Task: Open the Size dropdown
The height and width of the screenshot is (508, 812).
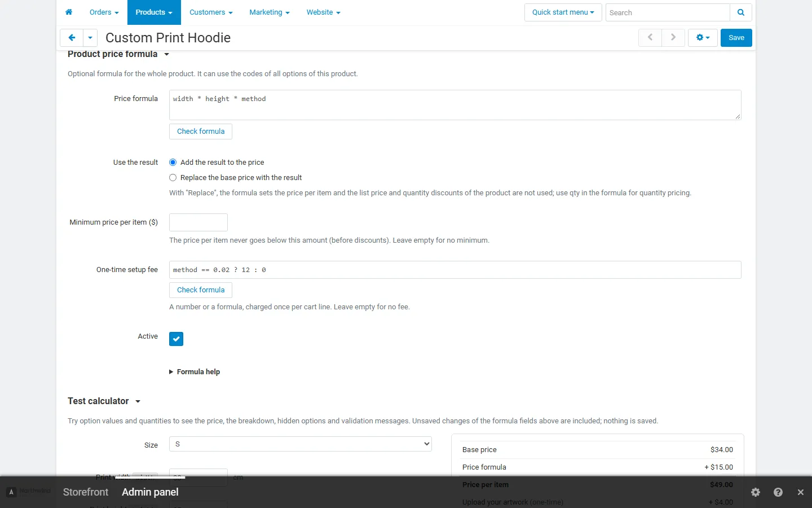Action: 301,444
